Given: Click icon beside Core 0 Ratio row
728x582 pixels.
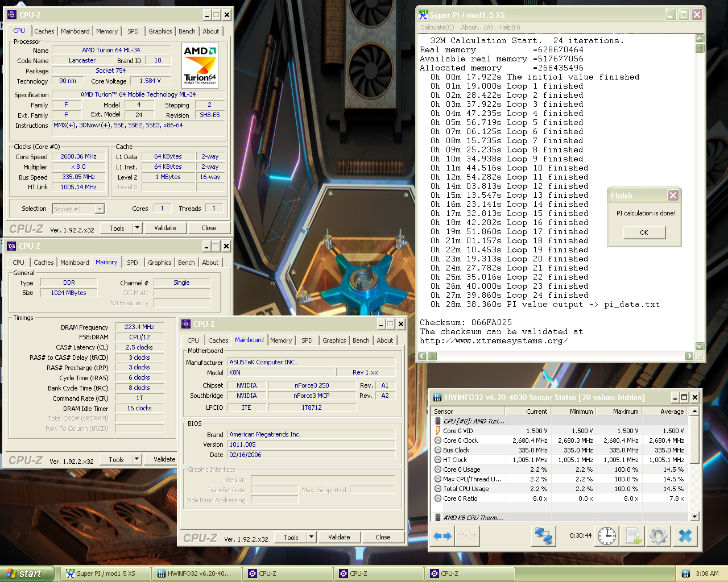Looking at the screenshot, I should 438,498.
